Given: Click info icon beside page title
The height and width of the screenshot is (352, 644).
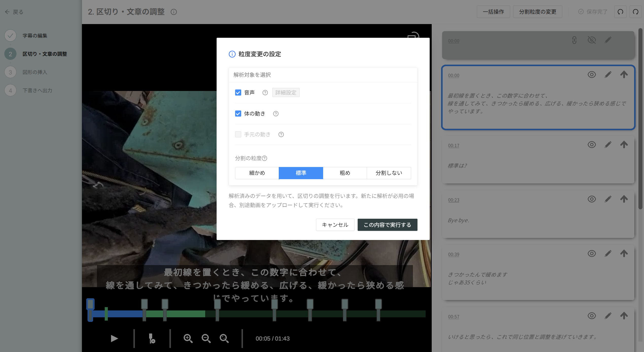Looking at the screenshot, I should [174, 12].
